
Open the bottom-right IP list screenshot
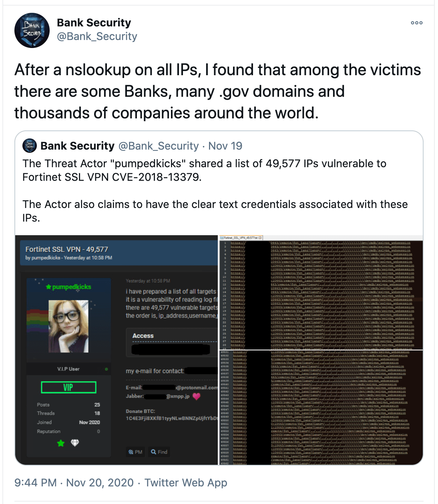coord(321,408)
